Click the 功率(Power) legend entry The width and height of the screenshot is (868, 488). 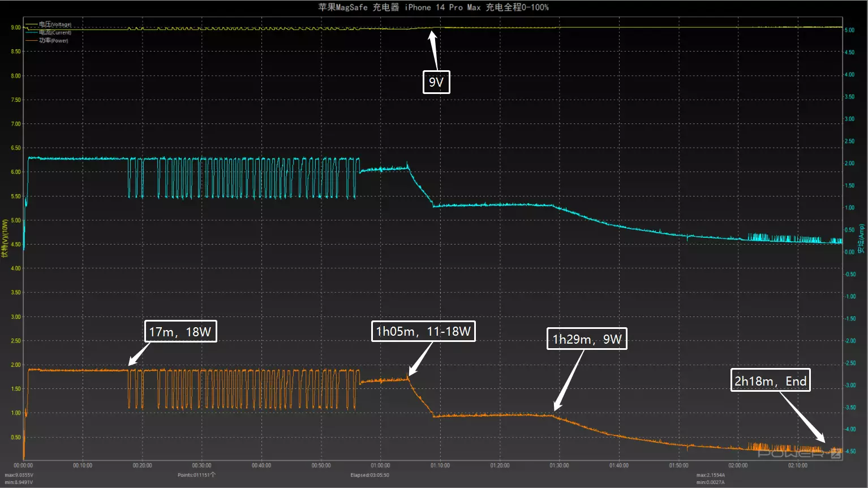(47, 40)
